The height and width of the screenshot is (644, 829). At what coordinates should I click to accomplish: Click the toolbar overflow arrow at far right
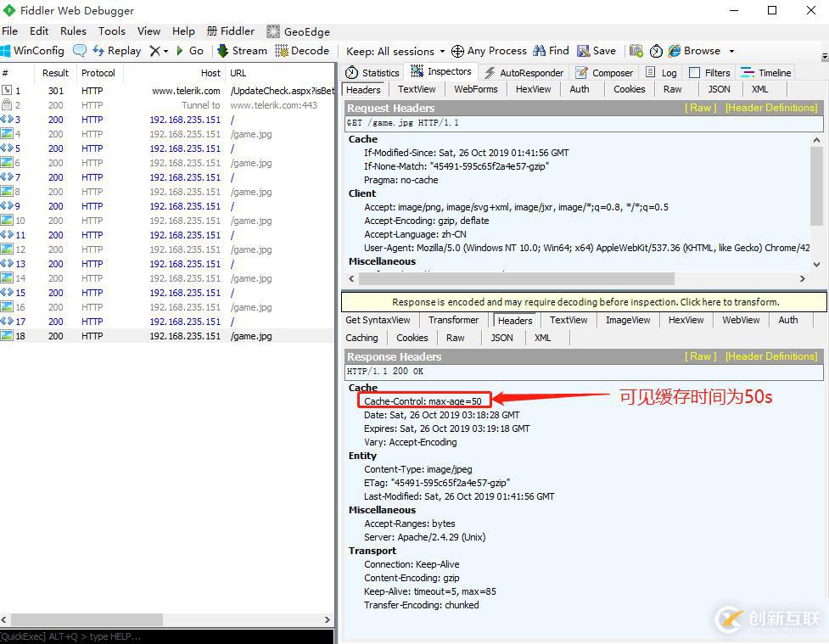(x=825, y=56)
